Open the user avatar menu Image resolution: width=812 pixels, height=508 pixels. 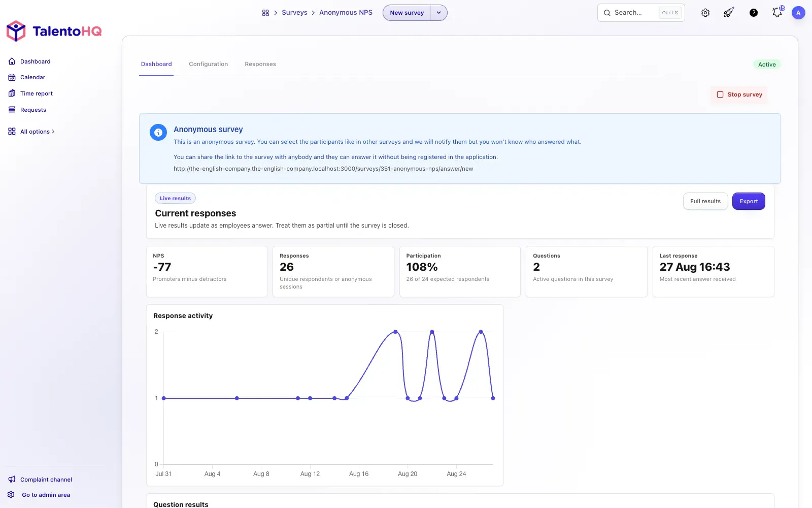click(x=798, y=13)
